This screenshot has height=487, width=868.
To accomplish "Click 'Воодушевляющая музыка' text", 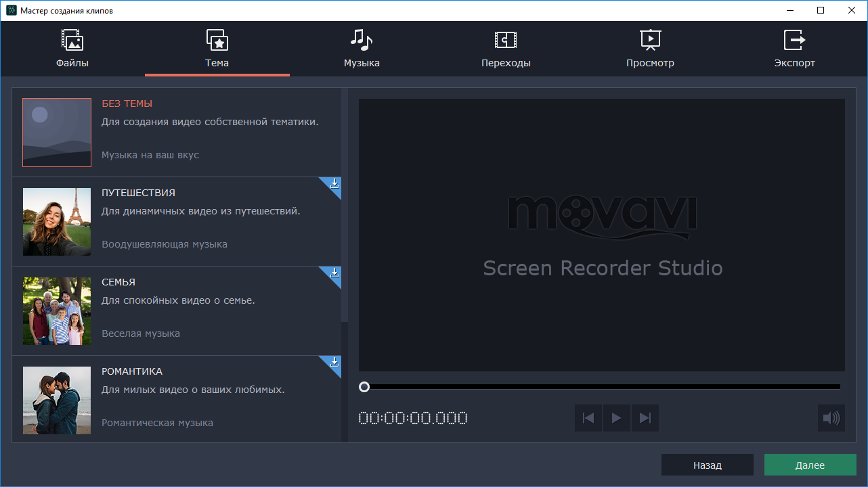I will pos(165,244).
